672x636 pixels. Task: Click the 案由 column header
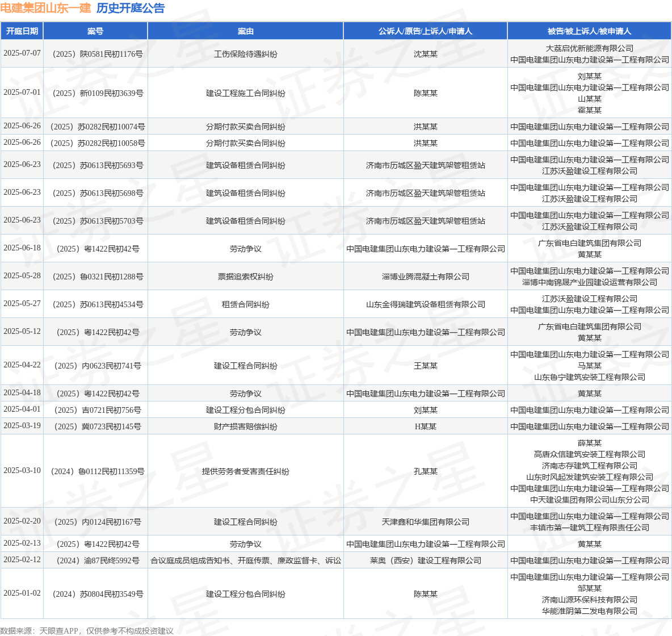point(246,31)
